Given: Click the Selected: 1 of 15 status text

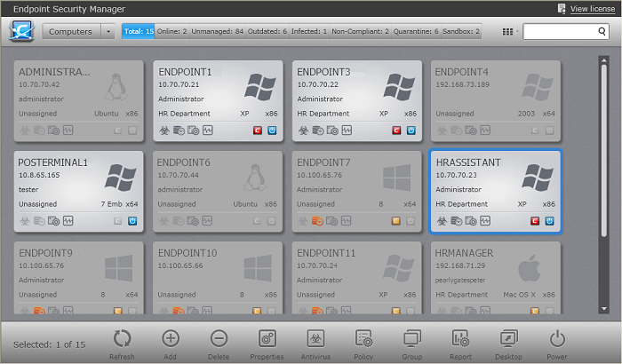Looking at the screenshot, I should (49, 344).
